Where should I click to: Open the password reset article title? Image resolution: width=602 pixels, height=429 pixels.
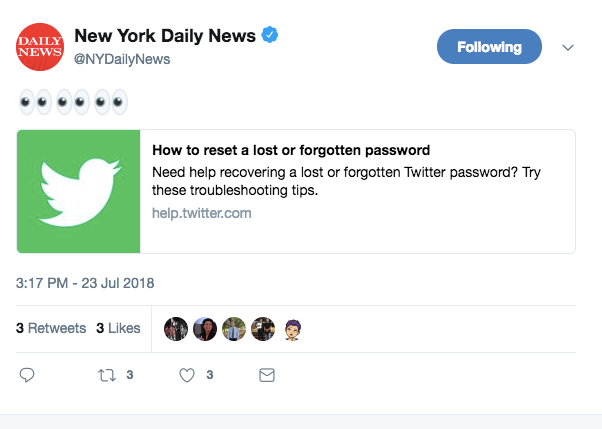(291, 150)
